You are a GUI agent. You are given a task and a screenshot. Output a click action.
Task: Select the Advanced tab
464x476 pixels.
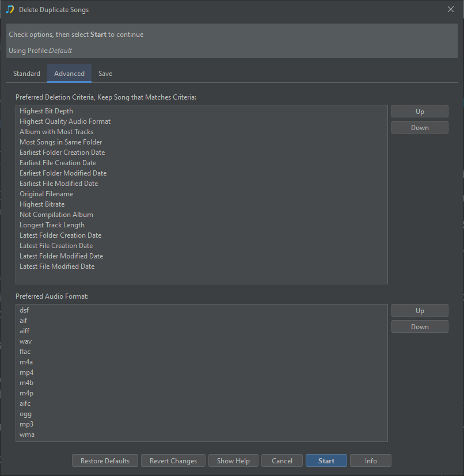(x=69, y=74)
